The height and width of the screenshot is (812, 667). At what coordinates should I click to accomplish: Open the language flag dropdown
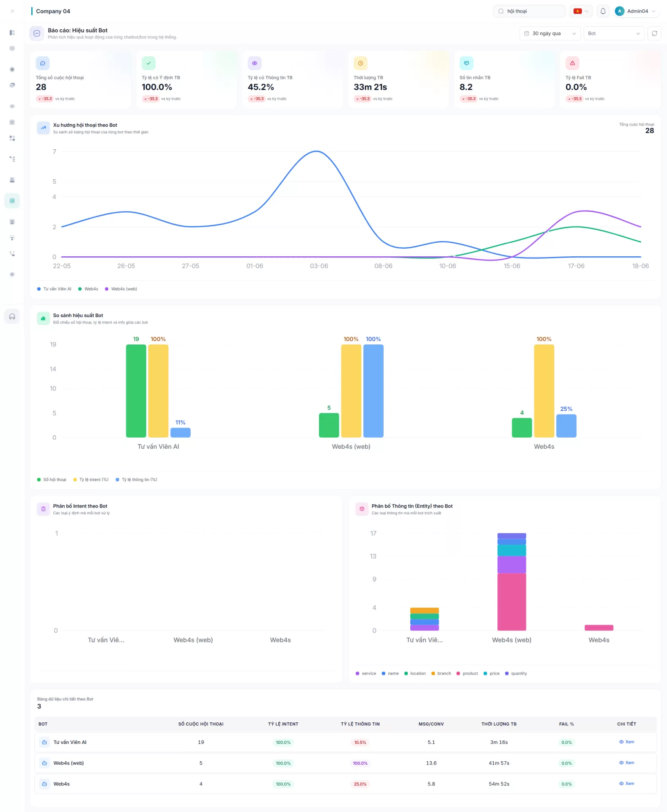pyautogui.click(x=581, y=11)
